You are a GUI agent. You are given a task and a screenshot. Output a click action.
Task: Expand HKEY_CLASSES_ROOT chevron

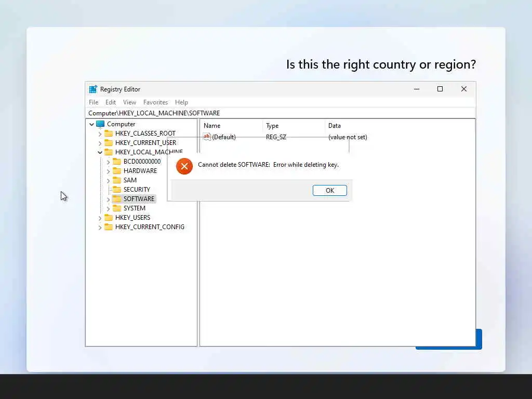point(100,134)
